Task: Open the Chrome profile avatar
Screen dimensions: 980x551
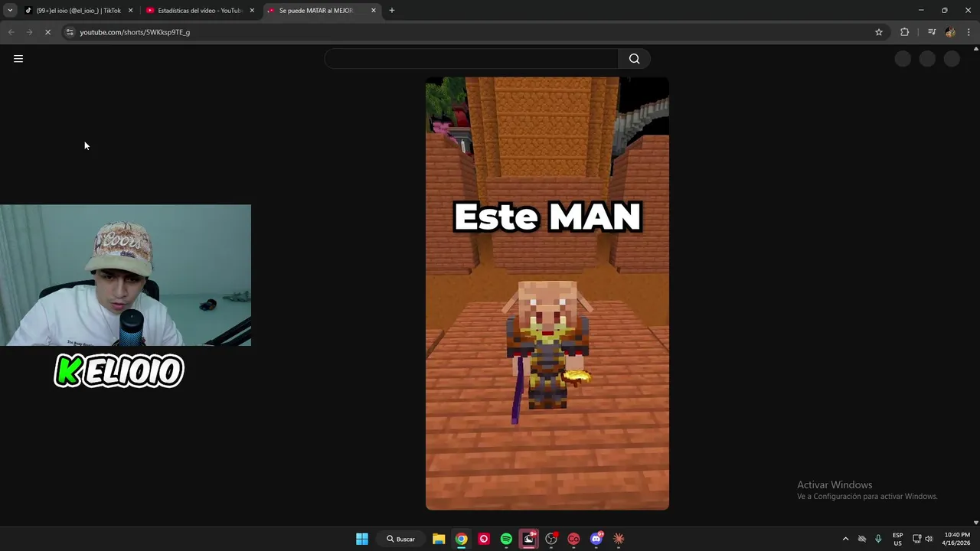Action: coord(950,32)
